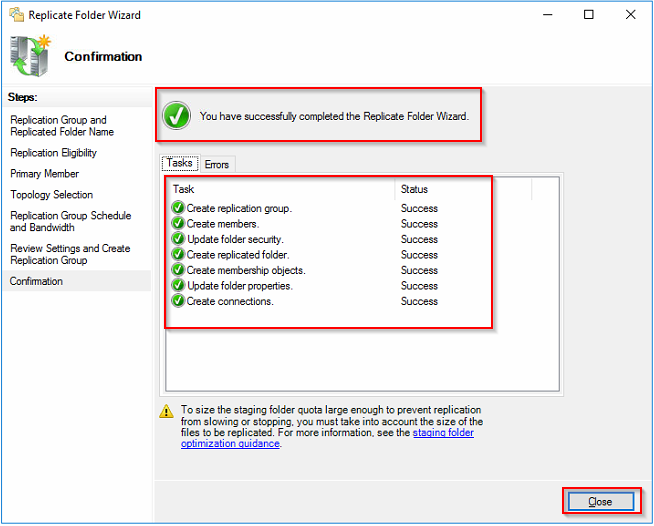654x526 pixels.
Task: Select the Tasks tab
Action: click(180, 163)
